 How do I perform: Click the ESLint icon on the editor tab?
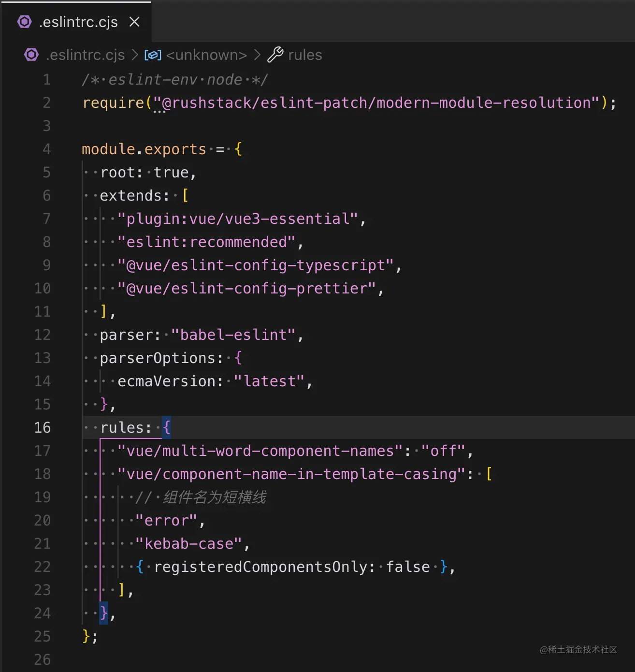(25, 22)
